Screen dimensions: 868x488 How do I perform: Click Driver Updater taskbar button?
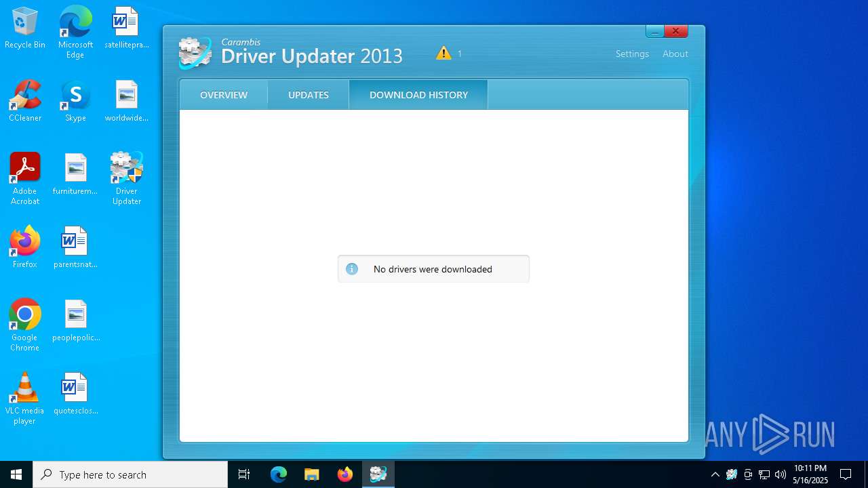[x=378, y=474]
